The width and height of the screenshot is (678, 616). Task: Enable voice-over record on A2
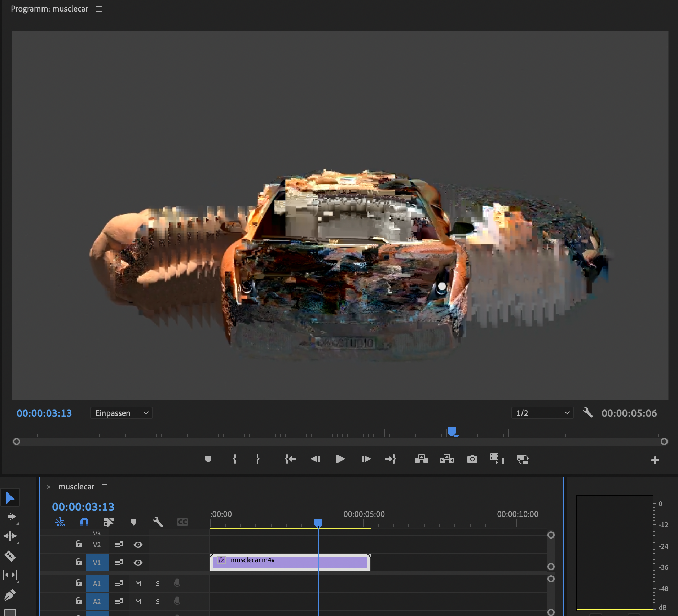[177, 601]
